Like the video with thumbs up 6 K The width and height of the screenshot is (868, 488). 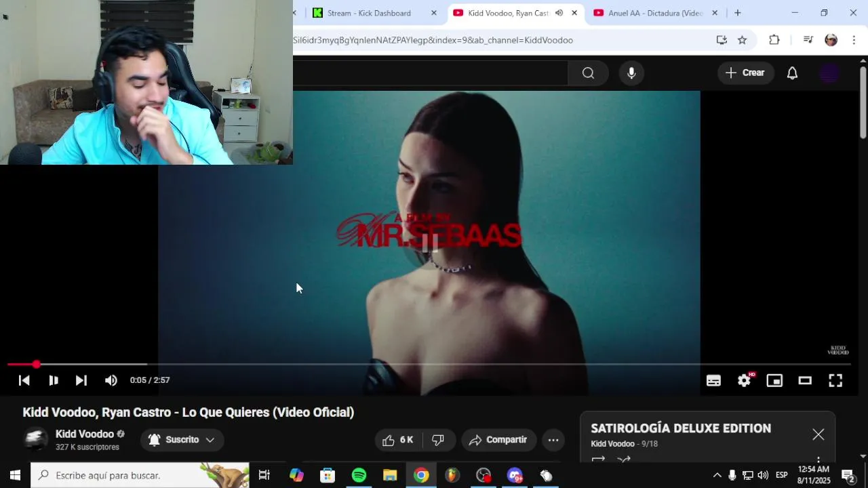(398, 440)
